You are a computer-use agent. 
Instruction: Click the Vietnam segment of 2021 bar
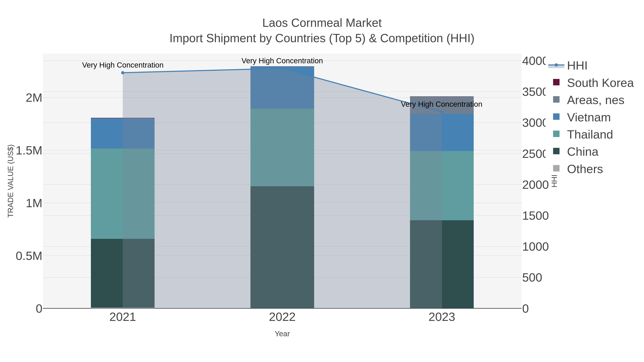(x=123, y=133)
